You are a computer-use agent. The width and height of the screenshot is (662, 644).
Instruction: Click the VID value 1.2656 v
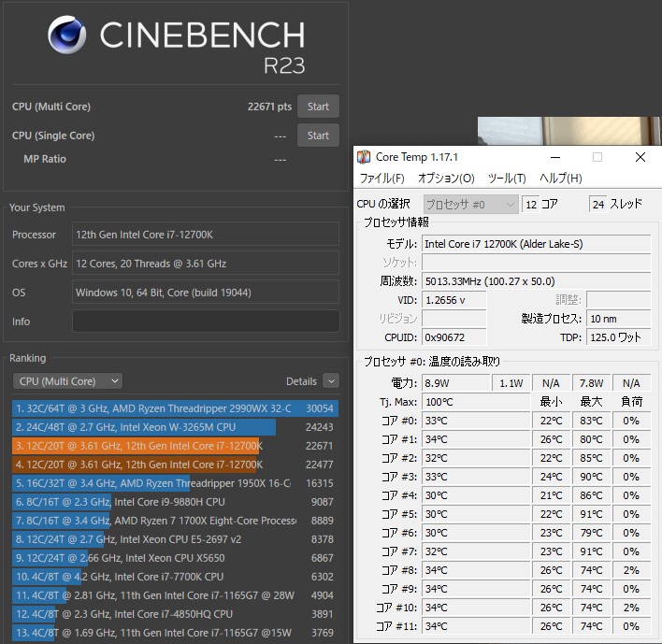click(453, 300)
